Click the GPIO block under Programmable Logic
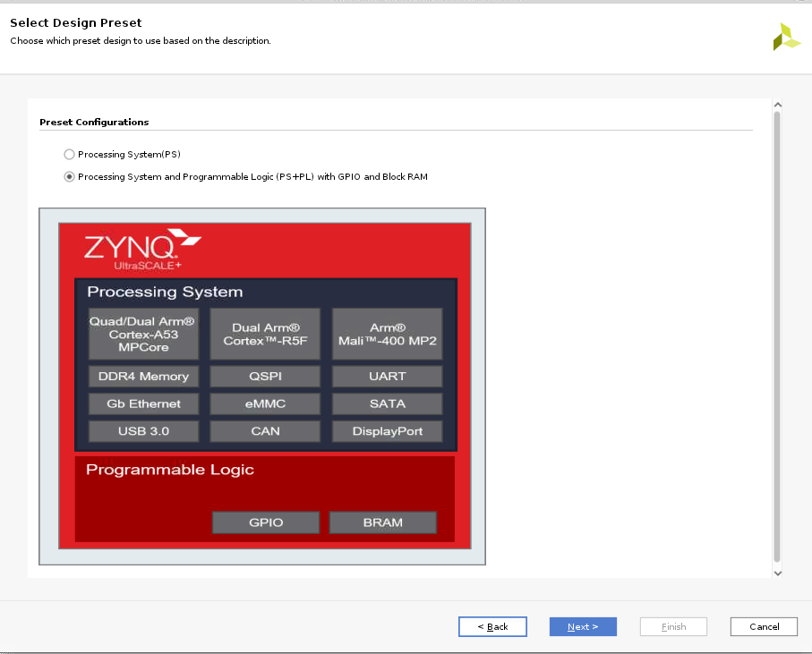The image size is (812, 654). pyautogui.click(x=265, y=522)
